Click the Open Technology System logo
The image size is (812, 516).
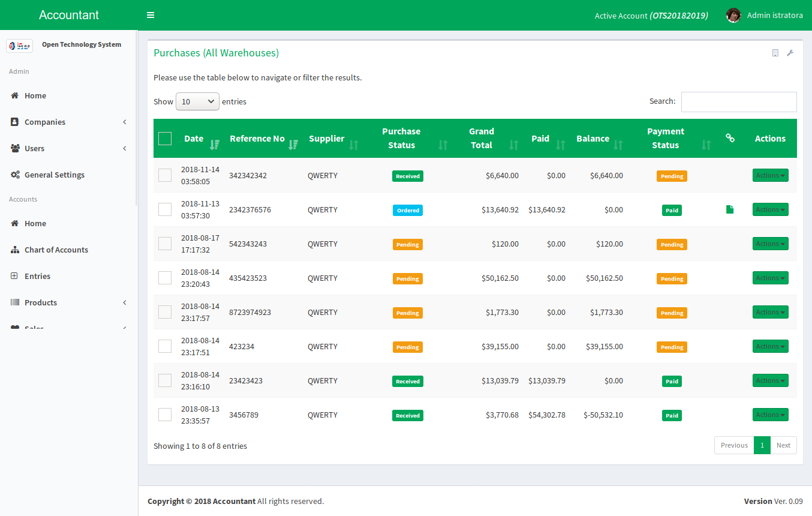[19, 46]
